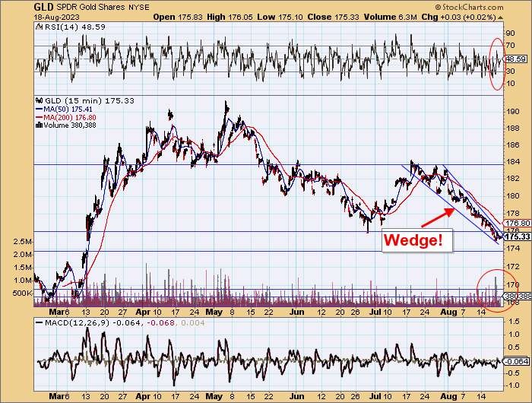Image resolution: width=532 pixels, height=403 pixels.
Task: Click 'Apr' on the price chart date axis
Action: [x=143, y=312]
